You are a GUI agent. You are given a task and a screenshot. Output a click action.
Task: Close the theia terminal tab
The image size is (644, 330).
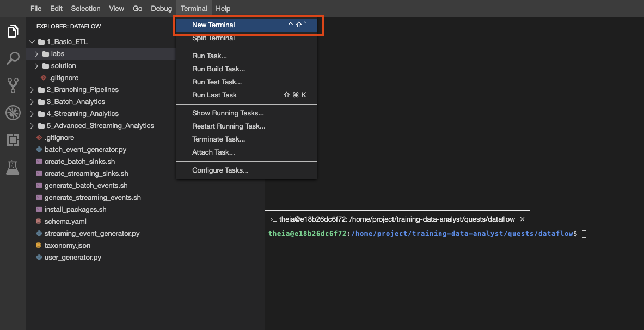click(522, 219)
